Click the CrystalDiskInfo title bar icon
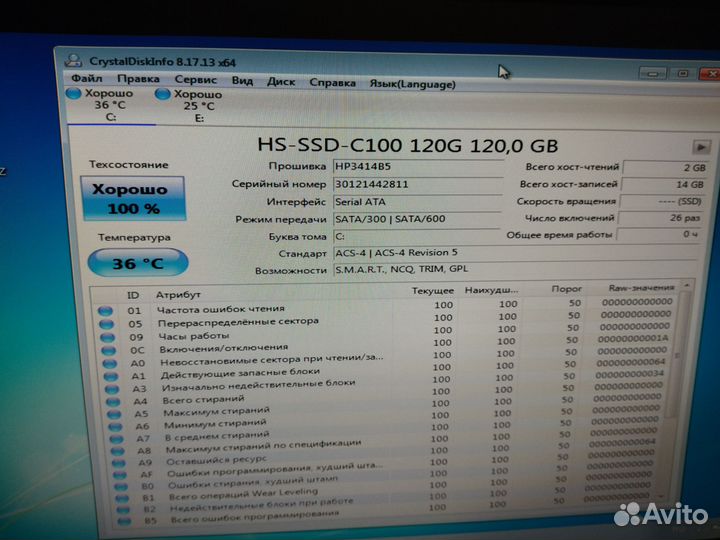The image size is (720, 540). 73,61
